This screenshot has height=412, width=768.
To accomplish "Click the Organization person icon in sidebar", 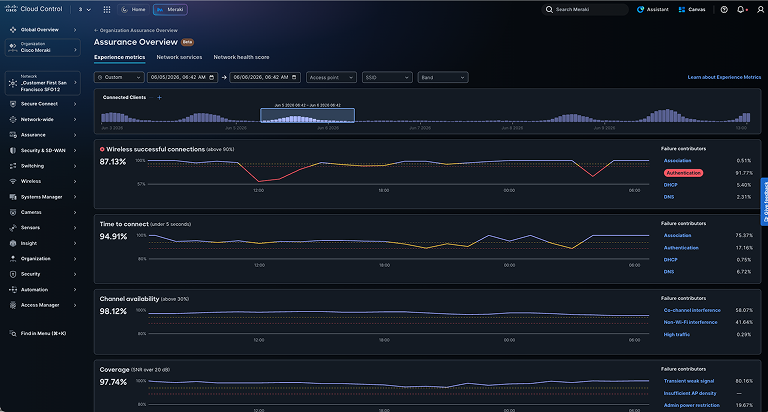I will coord(13,259).
